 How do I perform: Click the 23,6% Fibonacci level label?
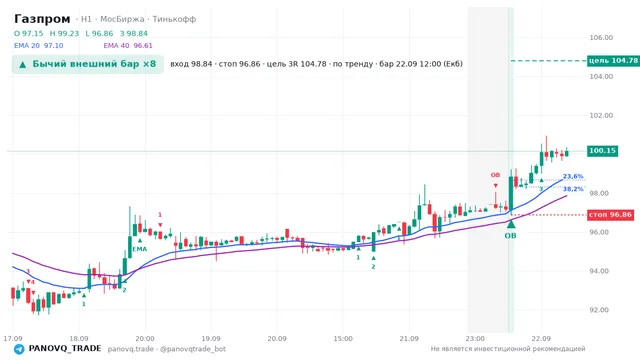coord(573,176)
